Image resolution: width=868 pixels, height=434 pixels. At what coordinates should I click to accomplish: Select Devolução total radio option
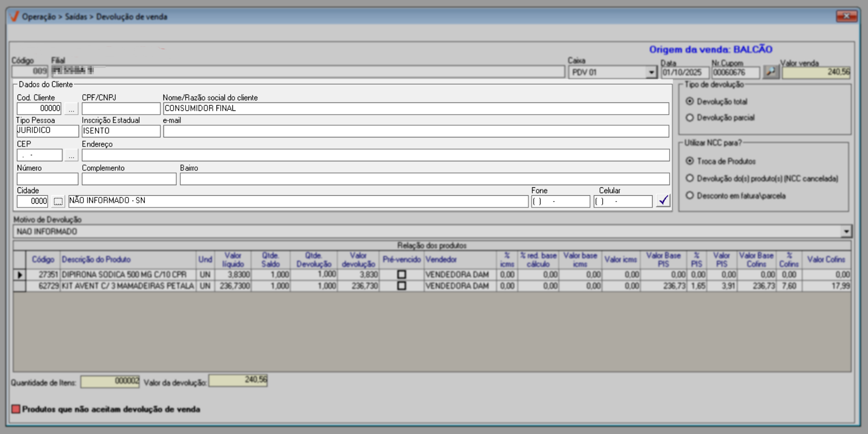[690, 101]
